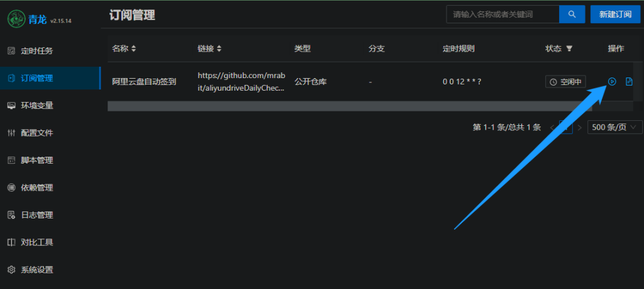Click the 日志管理 document icon

coord(11,215)
